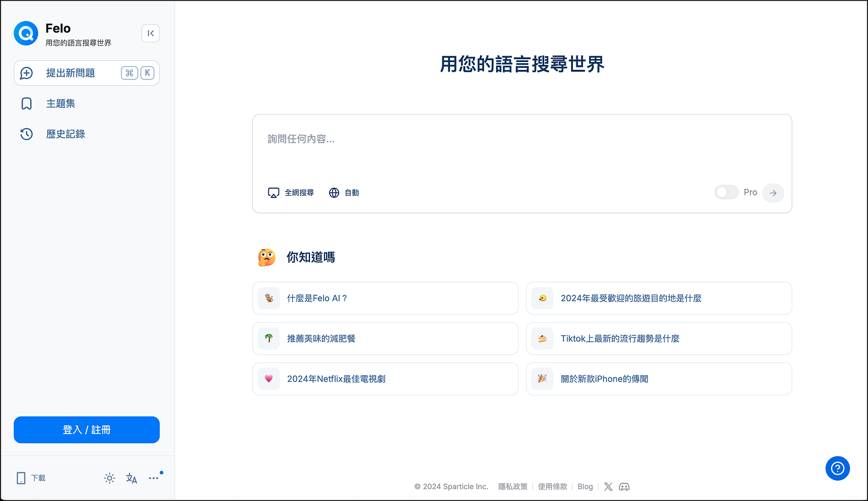Collapse the sidebar with the arrow button

(x=151, y=33)
